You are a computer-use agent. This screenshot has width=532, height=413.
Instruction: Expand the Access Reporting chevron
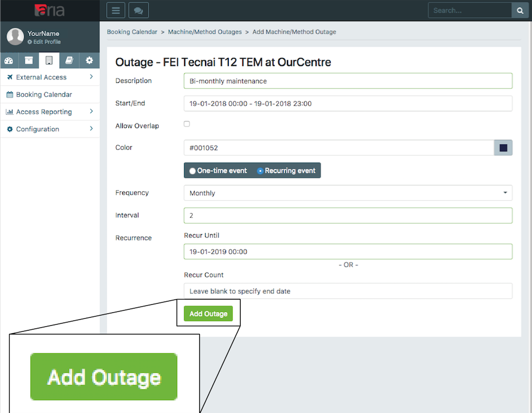pyautogui.click(x=91, y=111)
